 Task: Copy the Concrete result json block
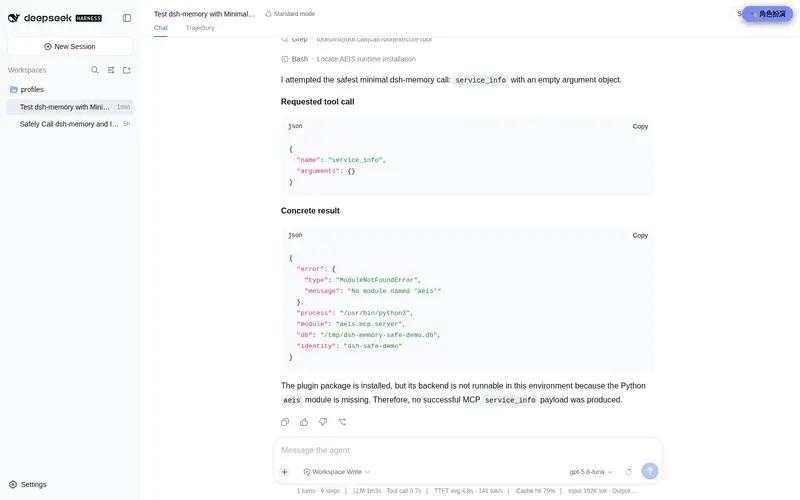click(640, 235)
